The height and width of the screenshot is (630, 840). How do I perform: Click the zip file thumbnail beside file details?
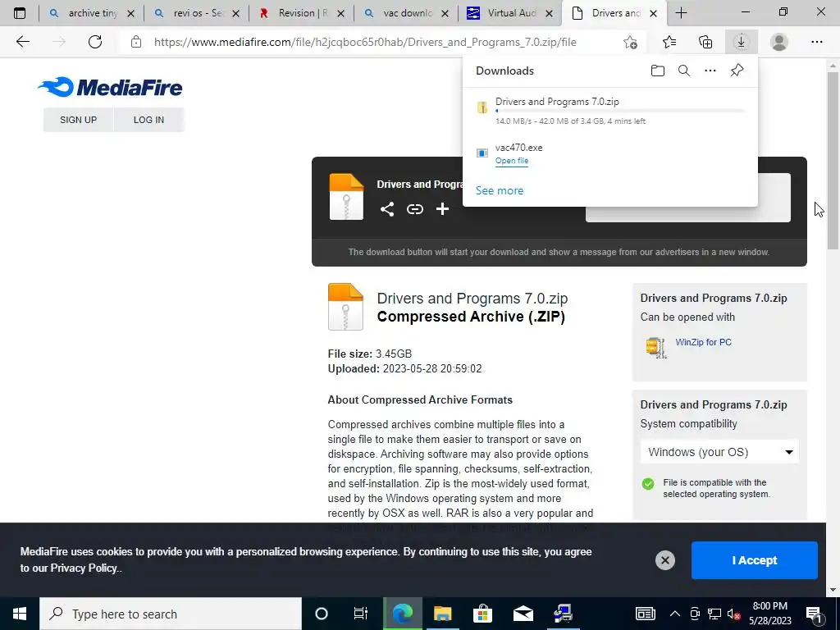(x=345, y=307)
